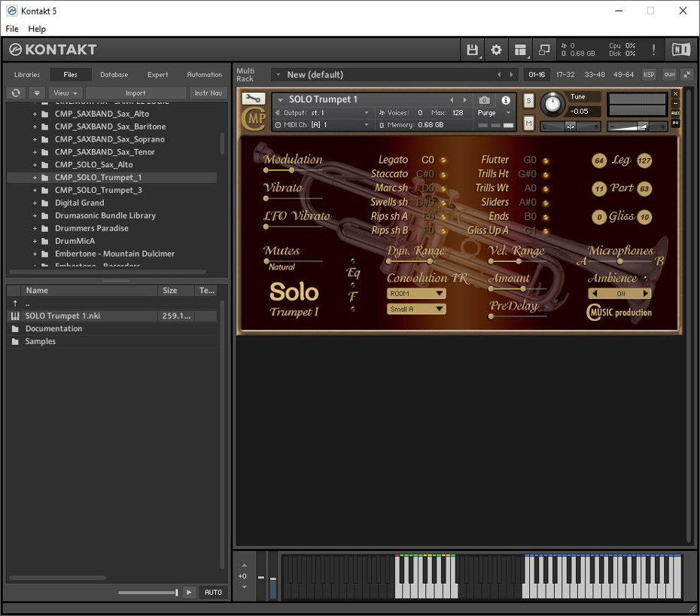Click the instrument volume slider
Viewport: 700px width, 616px height.
point(637,127)
